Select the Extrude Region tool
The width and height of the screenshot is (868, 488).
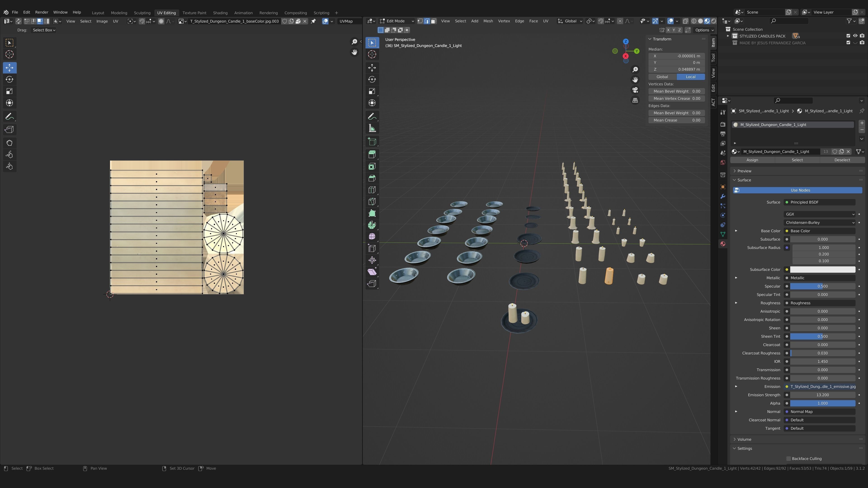372,155
